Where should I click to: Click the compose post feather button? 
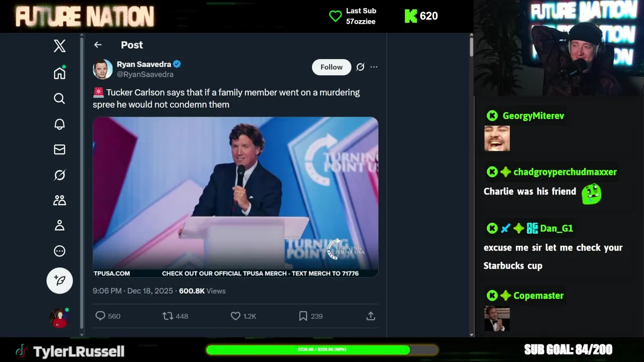click(x=59, y=281)
